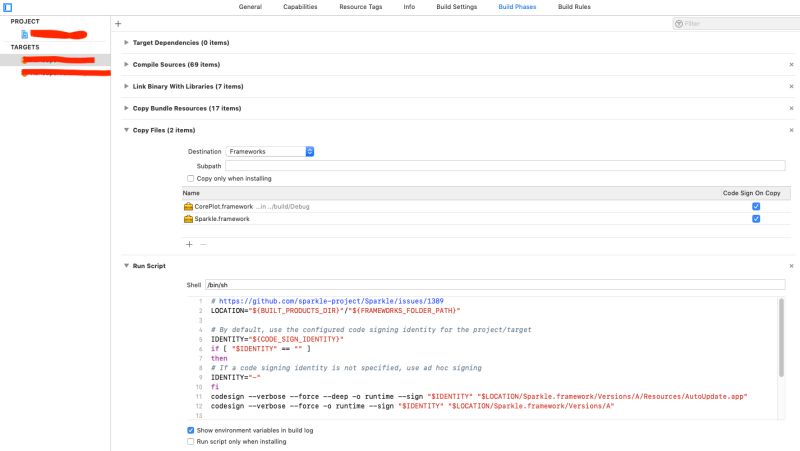The height and width of the screenshot is (451, 800).
Task: Select the first redacted target in TARGETS
Action: (x=55, y=60)
